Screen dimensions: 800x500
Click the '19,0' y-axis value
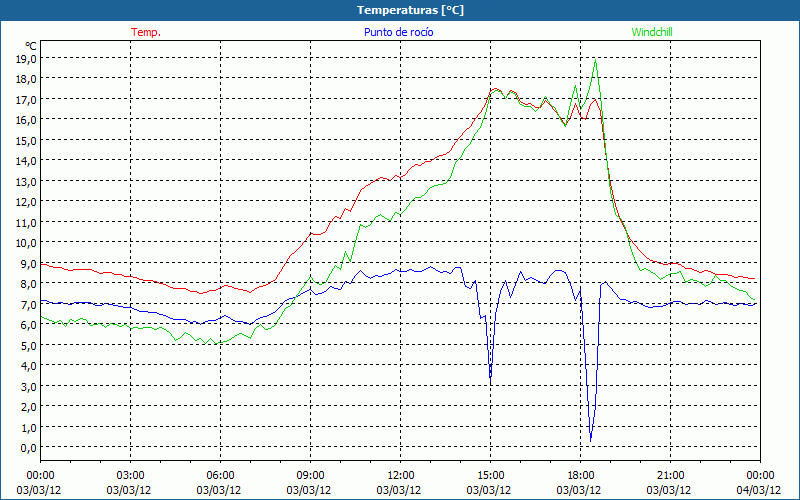click(26, 59)
